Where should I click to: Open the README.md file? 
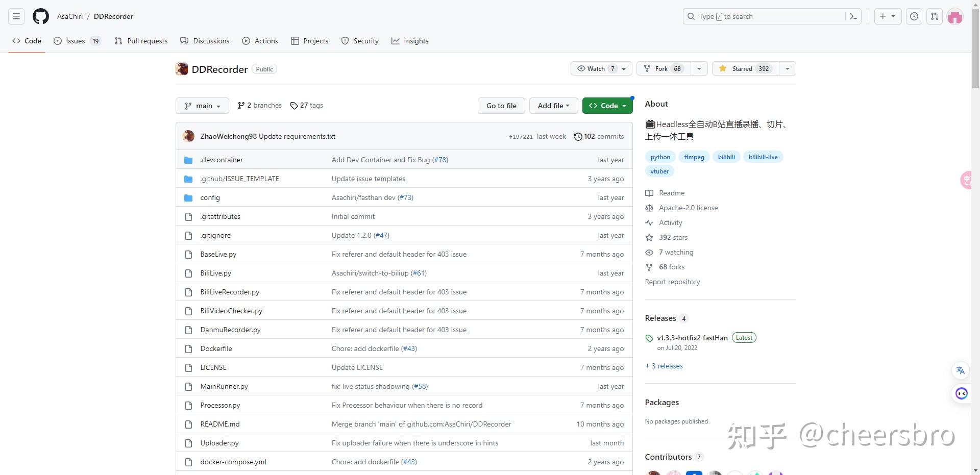[x=219, y=424]
